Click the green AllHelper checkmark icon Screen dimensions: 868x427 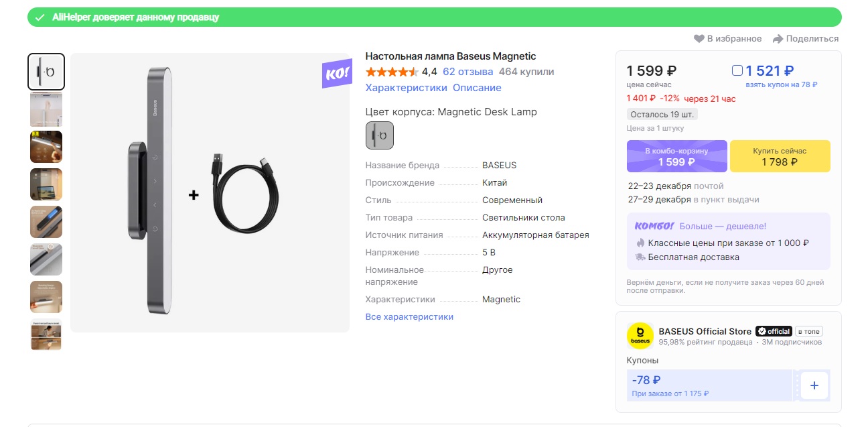[x=40, y=17]
